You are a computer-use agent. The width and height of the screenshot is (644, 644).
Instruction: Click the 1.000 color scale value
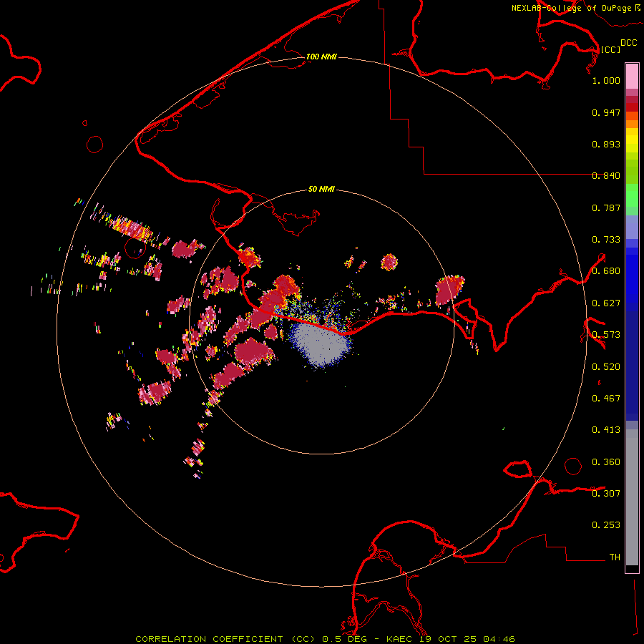(606, 80)
